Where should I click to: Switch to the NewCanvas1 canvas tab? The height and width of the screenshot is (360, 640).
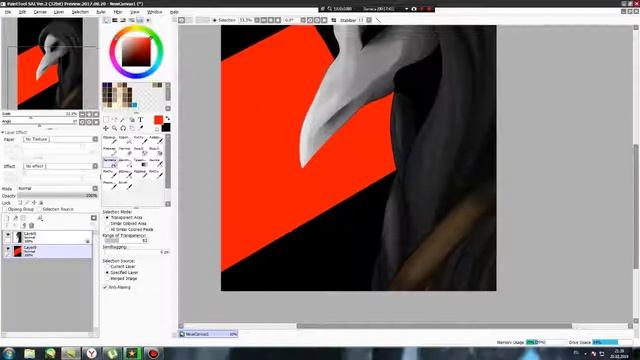[x=209, y=334]
